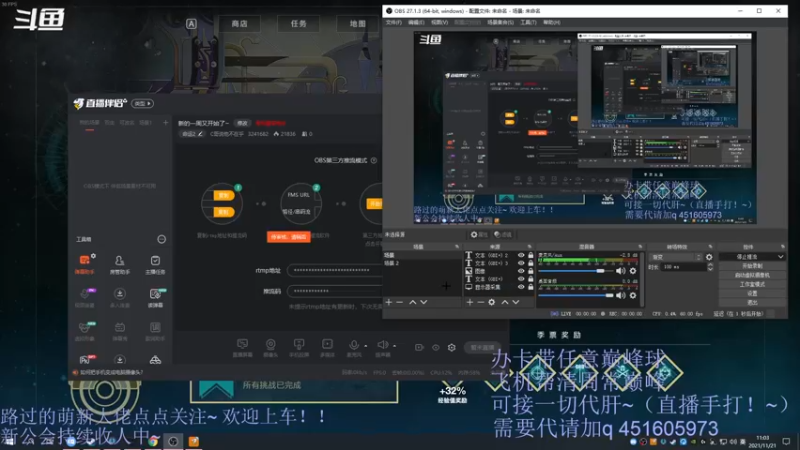Toggle lock on 文本 (GDI+) 2 source

point(531,255)
